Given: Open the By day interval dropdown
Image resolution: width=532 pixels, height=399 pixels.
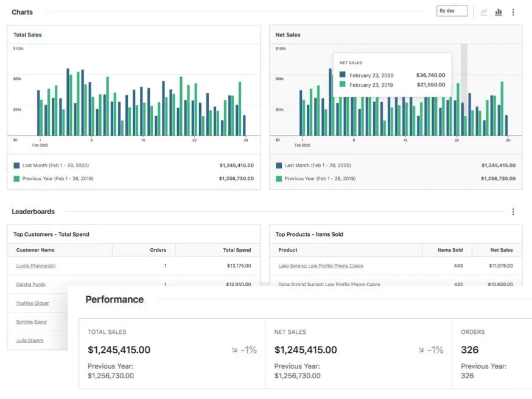Looking at the screenshot, I should tap(452, 11).
